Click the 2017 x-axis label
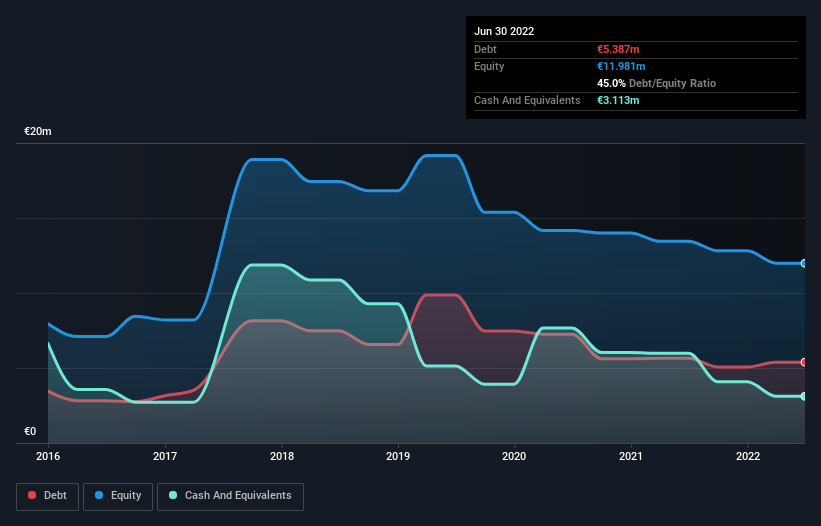Screen dimensions: 821x526 (165, 456)
